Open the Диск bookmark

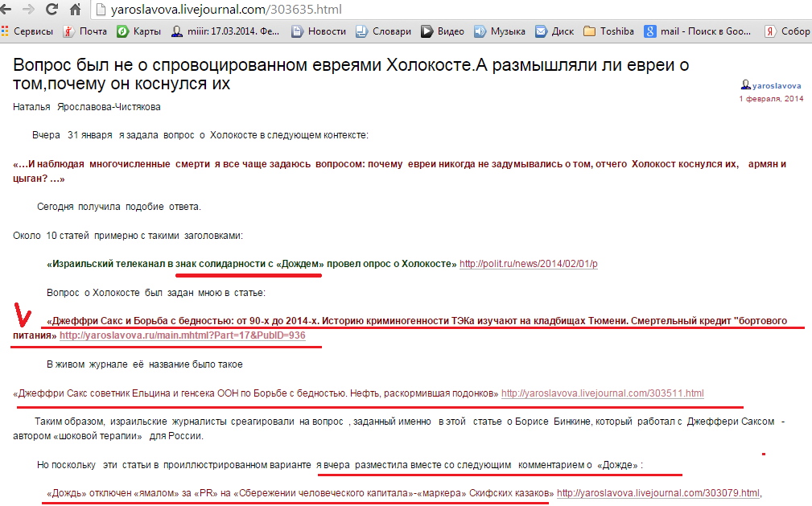(554, 31)
